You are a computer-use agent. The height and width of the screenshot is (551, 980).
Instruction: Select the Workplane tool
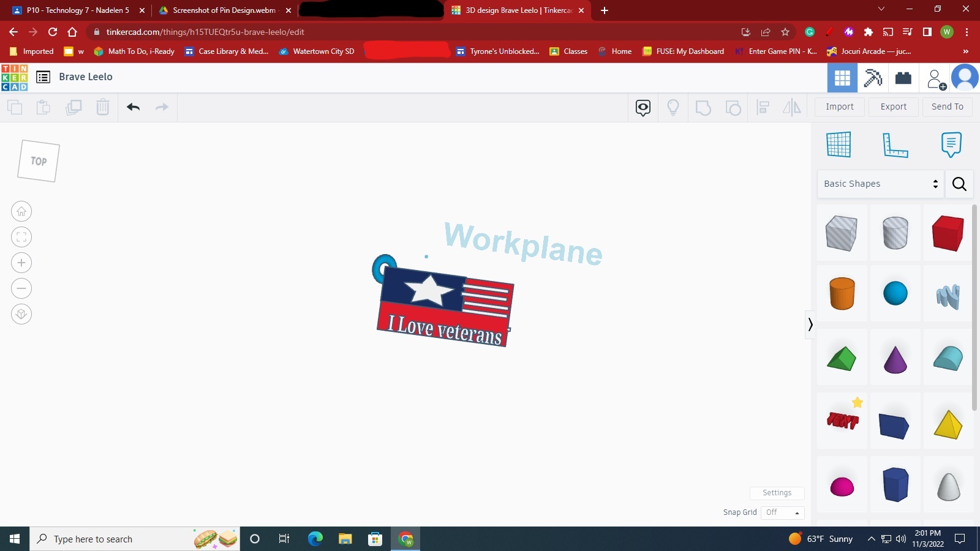839,144
